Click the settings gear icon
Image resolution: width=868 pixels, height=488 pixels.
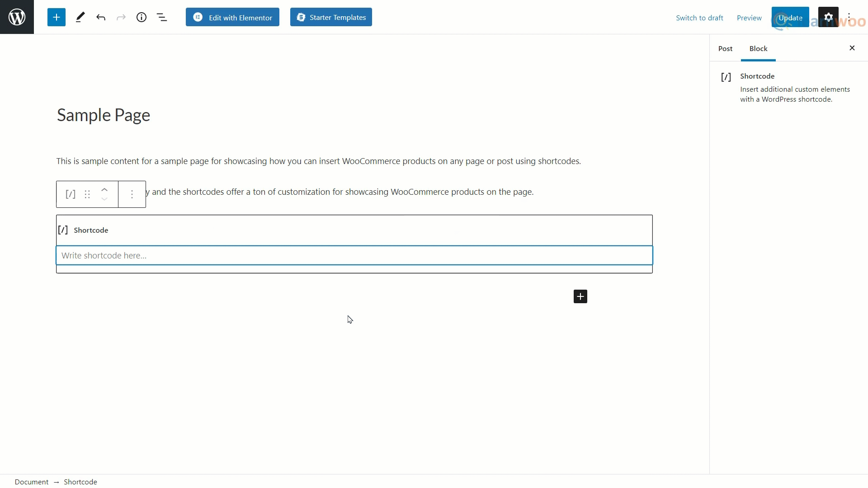click(x=829, y=17)
